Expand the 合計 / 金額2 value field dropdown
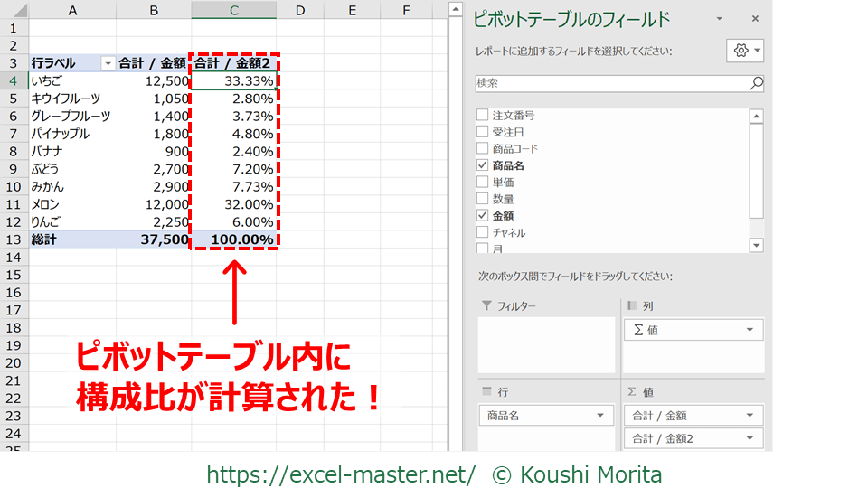 (750, 438)
